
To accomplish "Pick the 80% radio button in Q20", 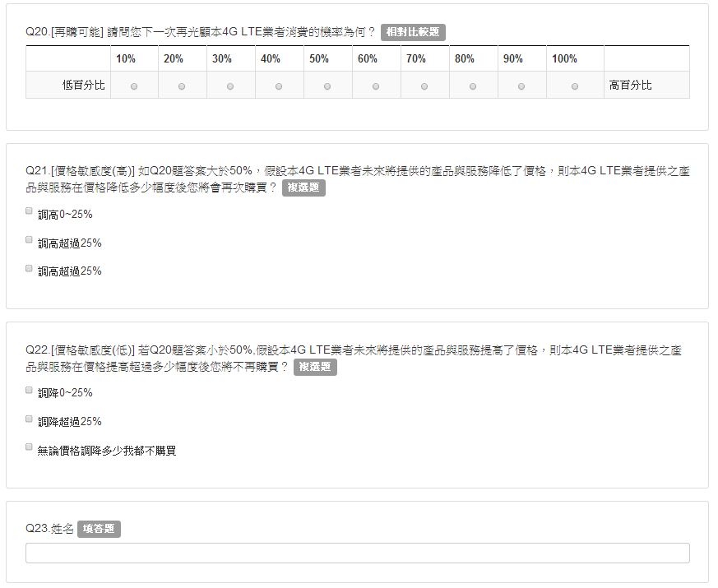I will [x=473, y=86].
